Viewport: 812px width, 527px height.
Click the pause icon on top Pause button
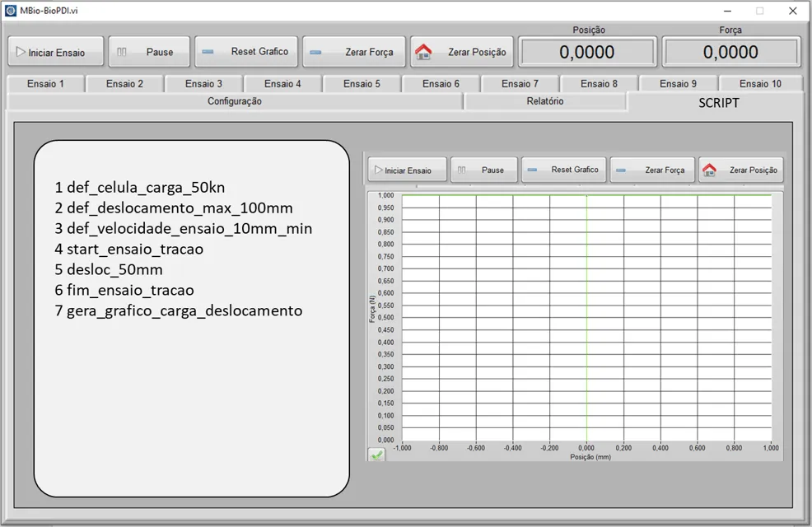tap(122, 52)
